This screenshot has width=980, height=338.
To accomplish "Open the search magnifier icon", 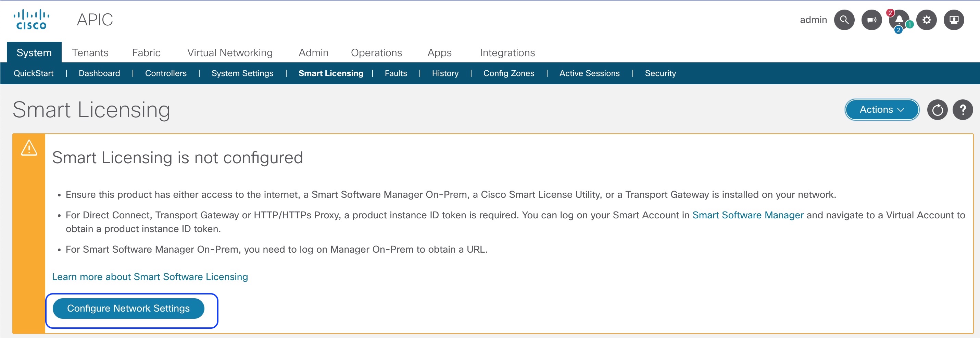I will coord(844,20).
